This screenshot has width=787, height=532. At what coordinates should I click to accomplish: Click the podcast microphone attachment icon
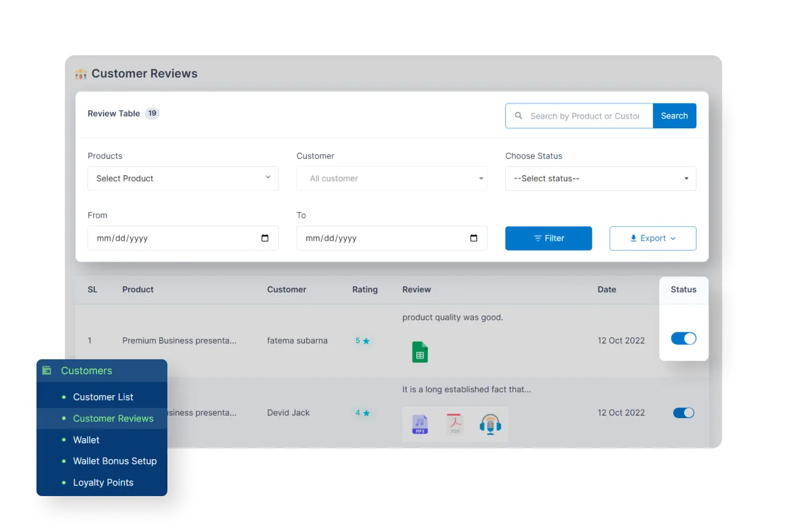point(490,424)
